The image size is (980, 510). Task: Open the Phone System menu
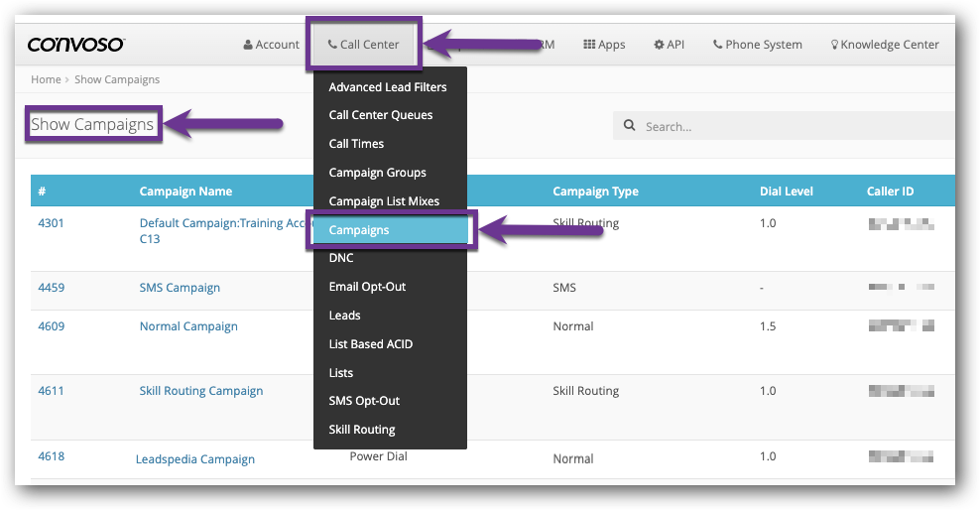pos(758,45)
